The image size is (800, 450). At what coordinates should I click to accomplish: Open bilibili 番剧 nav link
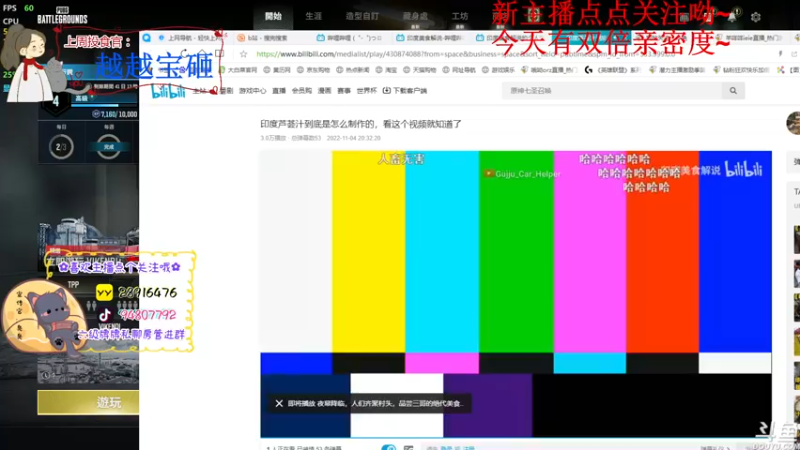coord(227,91)
